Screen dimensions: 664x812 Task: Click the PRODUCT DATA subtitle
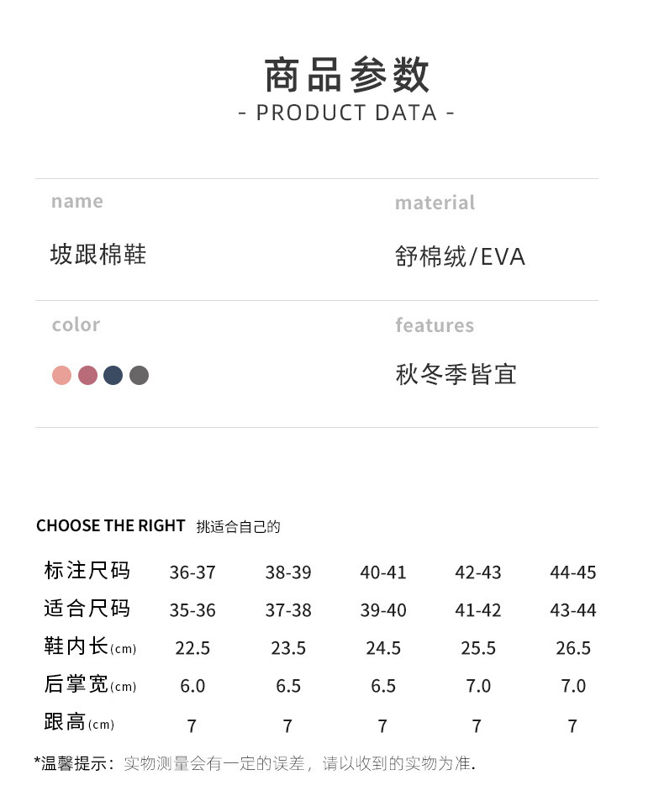pyautogui.click(x=346, y=113)
